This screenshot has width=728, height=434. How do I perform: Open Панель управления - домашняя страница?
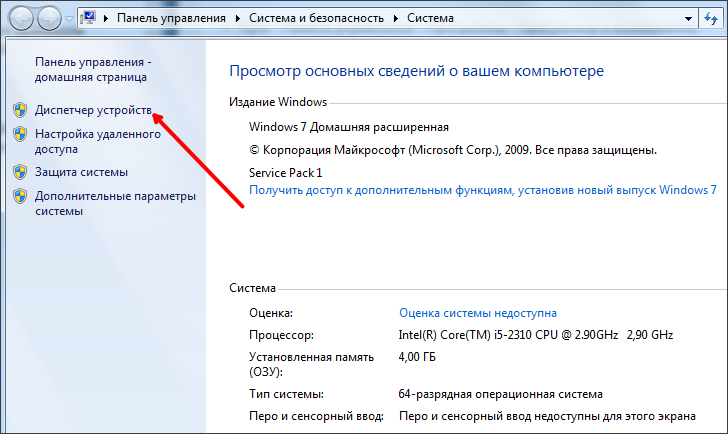(x=93, y=70)
